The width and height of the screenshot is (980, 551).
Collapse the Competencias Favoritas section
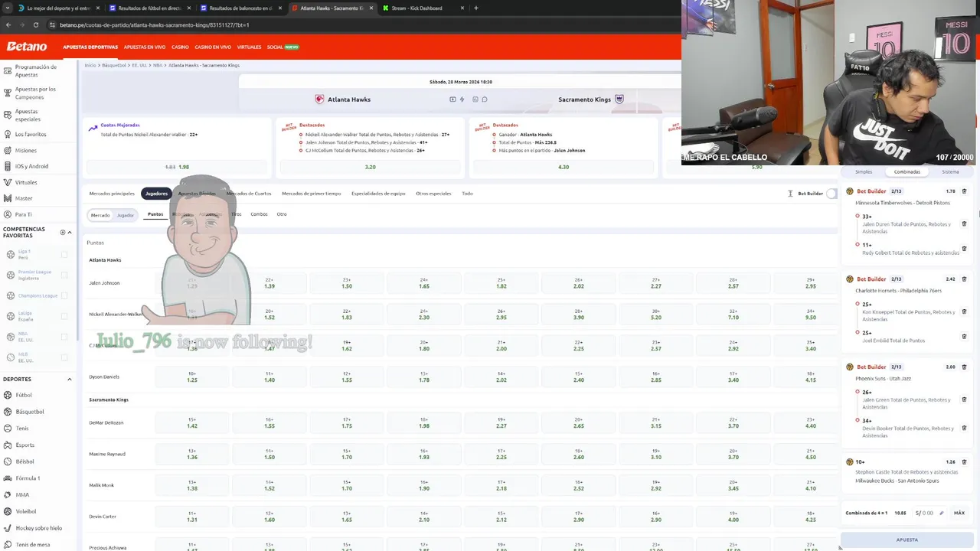click(70, 232)
